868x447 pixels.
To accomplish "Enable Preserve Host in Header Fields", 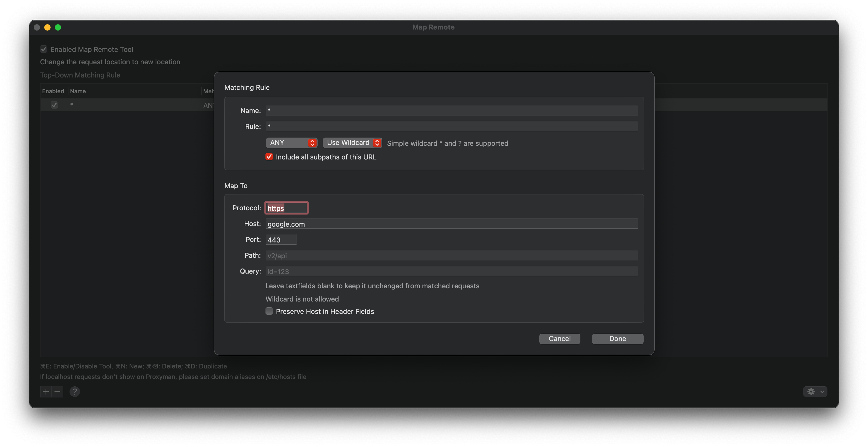I will [269, 311].
